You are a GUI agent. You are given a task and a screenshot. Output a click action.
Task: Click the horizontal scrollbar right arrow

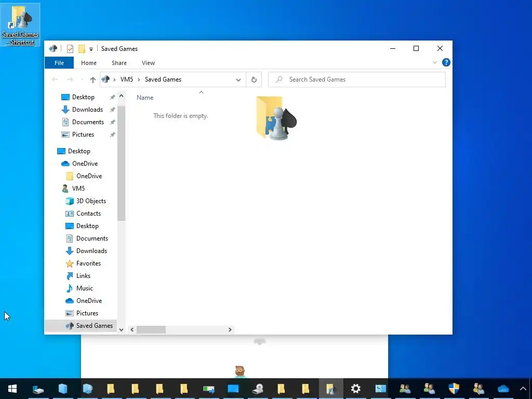click(230, 329)
